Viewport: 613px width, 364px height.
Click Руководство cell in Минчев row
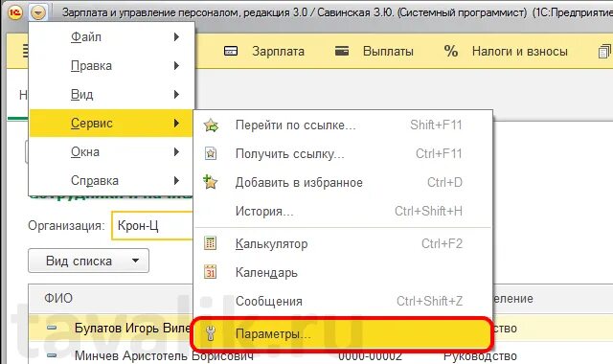[480, 355]
